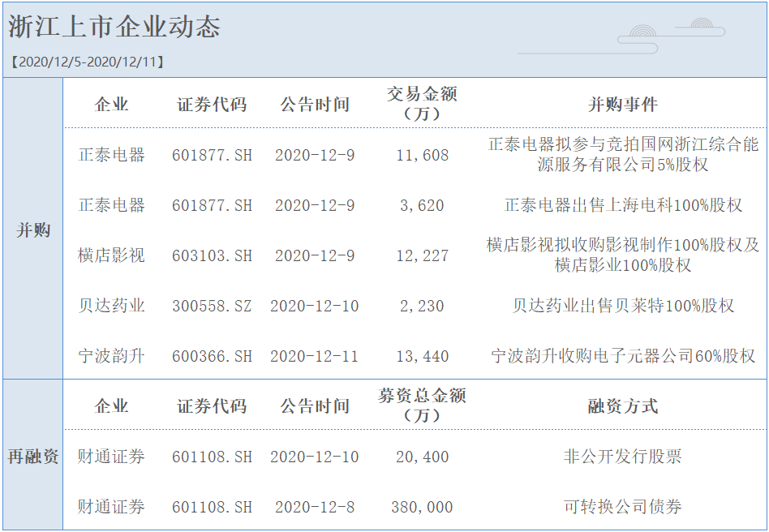The height and width of the screenshot is (532, 769).
Task: Click date 2020-12-9 in the 横店影视 row
Action: pyautogui.click(x=315, y=255)
